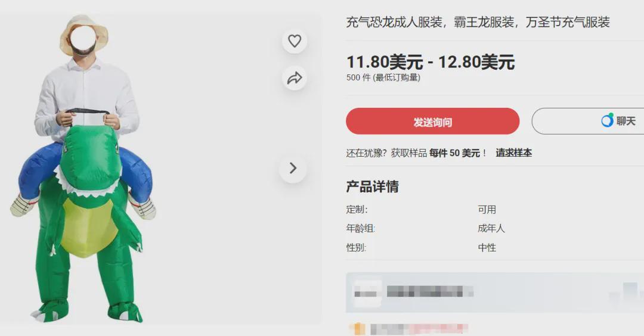Image resolution: width=644 pixels, height=336 pixels.
Task: Click the 中性 gender value
Action: pos(487,248)
